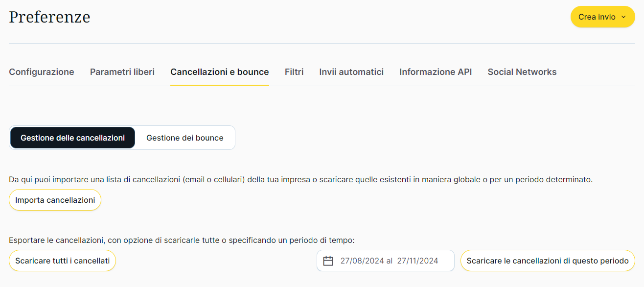Click the import cancellations description text

[300, 180]
